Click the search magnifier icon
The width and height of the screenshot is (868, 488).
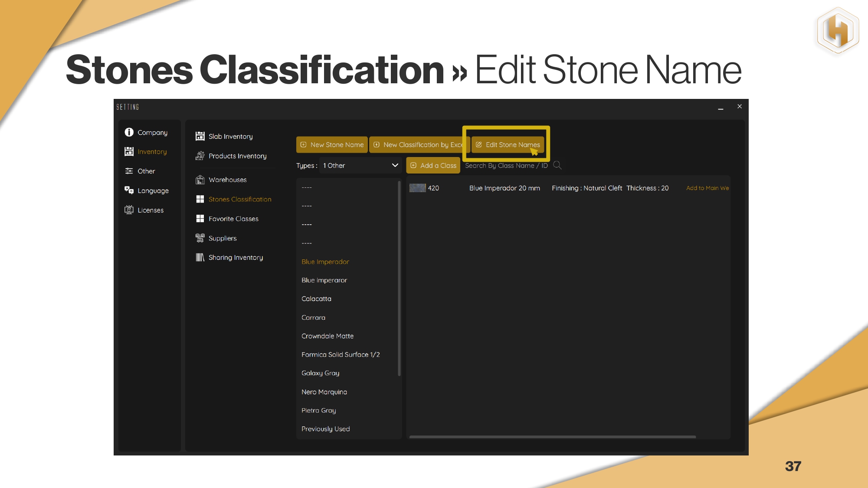click(x=557, y=165)
